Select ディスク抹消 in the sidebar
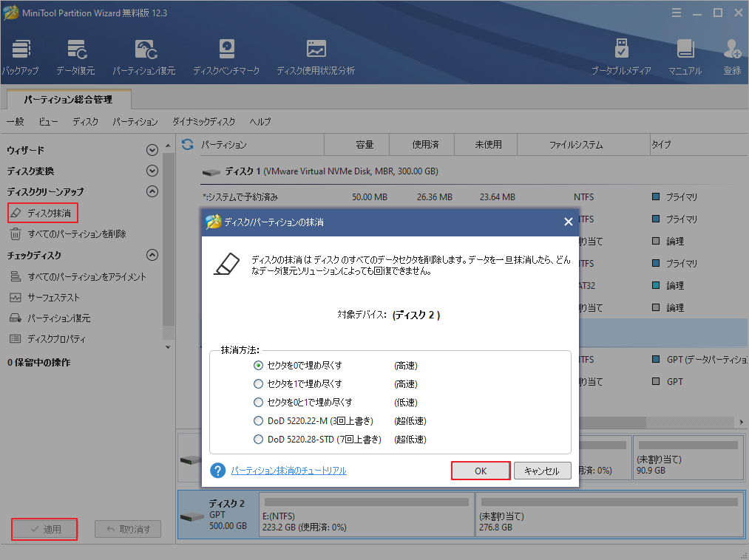This screenshot has height=560, width=749. coord(42,213)
